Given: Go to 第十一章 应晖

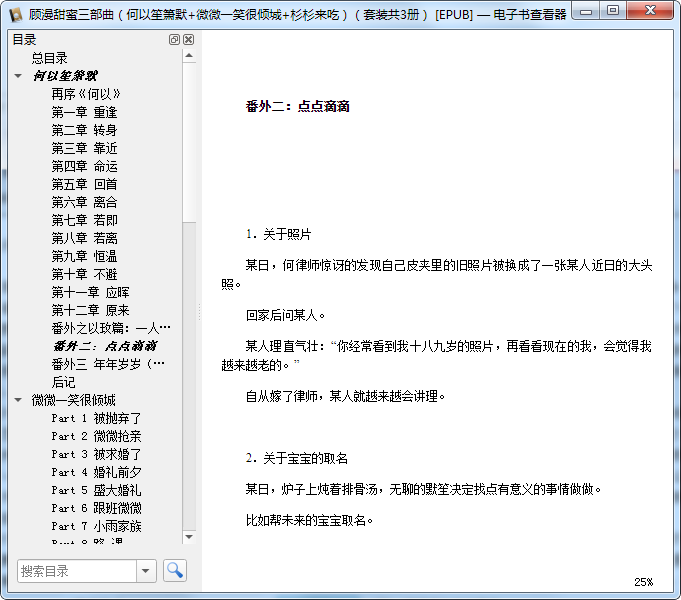Looking at the screenshot, I should pyautogui.click(x=90, y=292).
